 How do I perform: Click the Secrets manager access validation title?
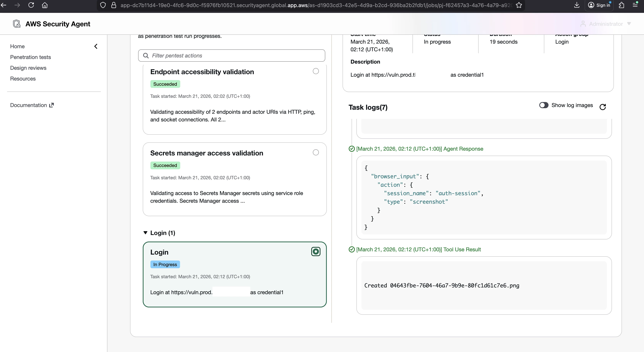click(207, 153)
